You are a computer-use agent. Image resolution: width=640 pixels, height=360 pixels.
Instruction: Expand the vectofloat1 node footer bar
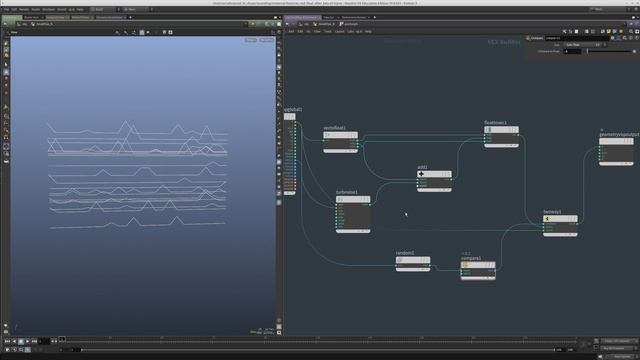tap(340, 151)
